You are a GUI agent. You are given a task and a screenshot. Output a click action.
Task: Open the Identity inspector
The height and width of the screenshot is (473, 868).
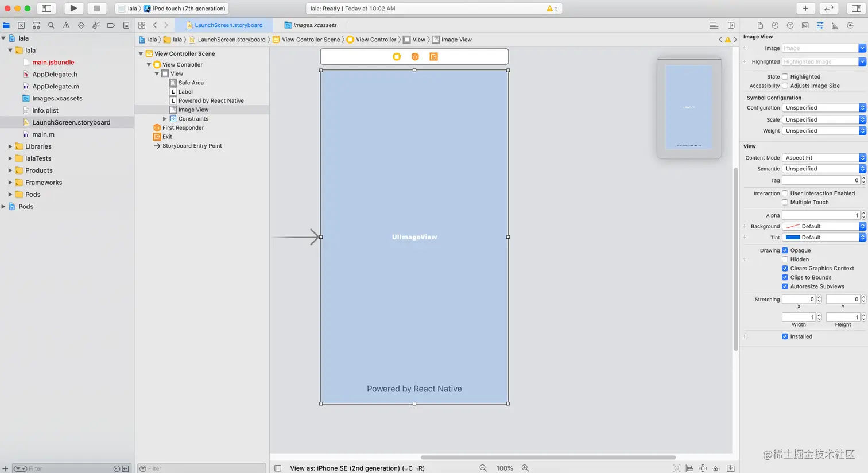point(805,25)
